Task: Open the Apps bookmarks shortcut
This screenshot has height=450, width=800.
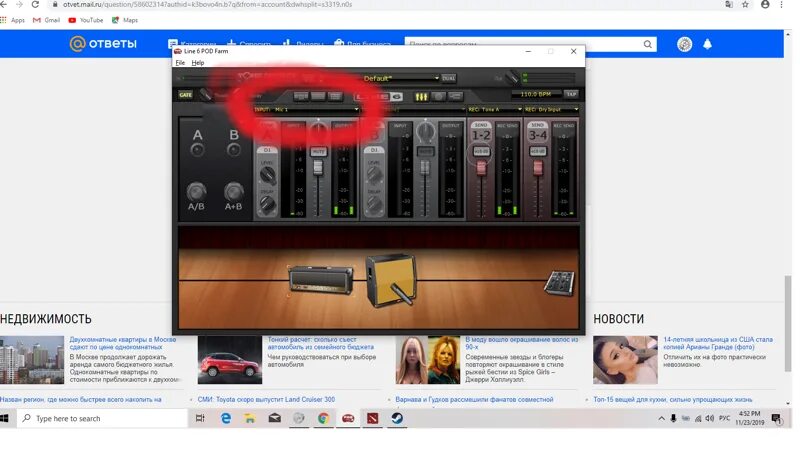Action: pyautogui.click(x=13, y=20)
